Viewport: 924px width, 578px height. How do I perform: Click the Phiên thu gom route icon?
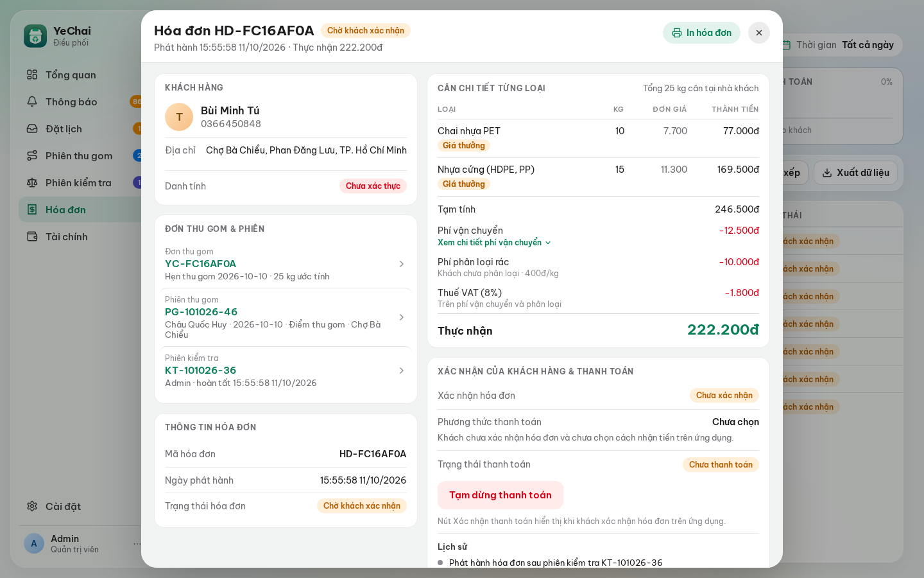(x=32, y=155)
